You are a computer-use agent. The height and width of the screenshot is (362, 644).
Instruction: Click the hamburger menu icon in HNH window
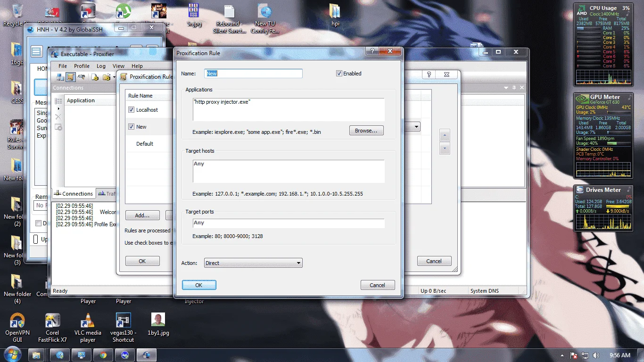pyautogui.click(x=37, y=52)
